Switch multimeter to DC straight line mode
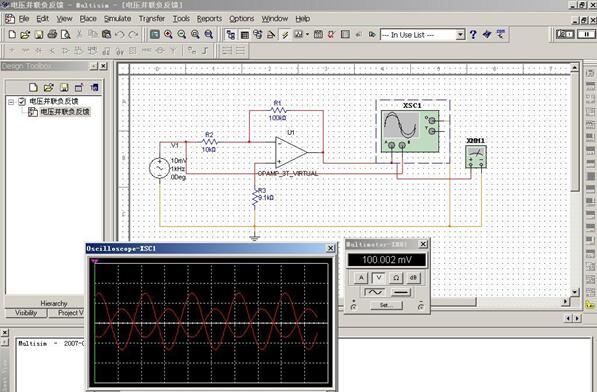 pyautogui.click(x=401, y=292)
